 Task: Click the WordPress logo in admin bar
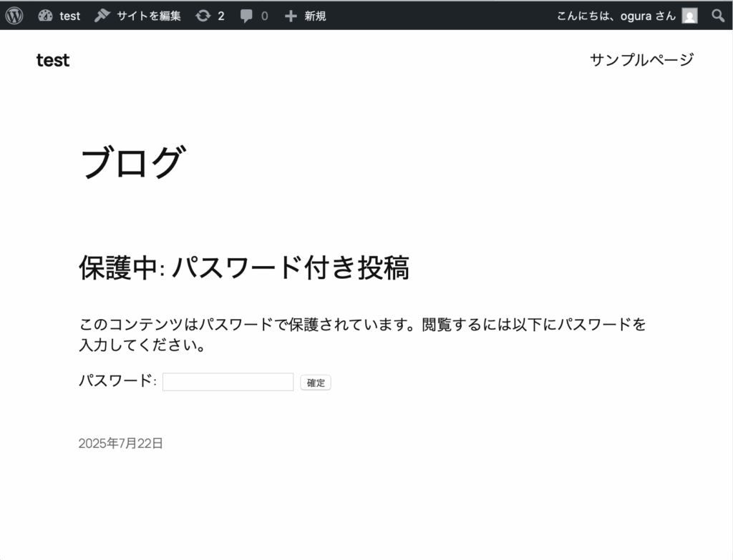click(14, 16)
